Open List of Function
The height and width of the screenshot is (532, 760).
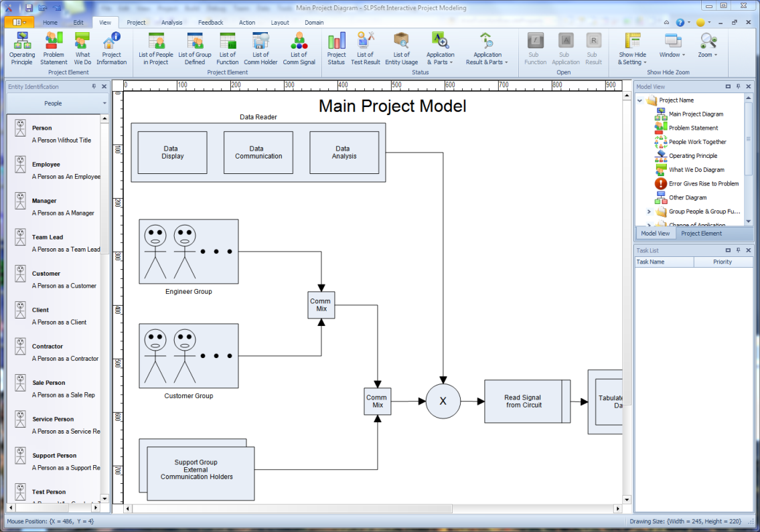click(x=227, y=48)
